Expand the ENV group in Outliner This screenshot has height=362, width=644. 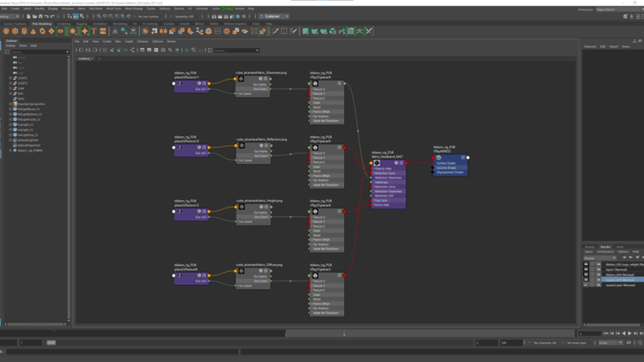(x=10, y=94)
